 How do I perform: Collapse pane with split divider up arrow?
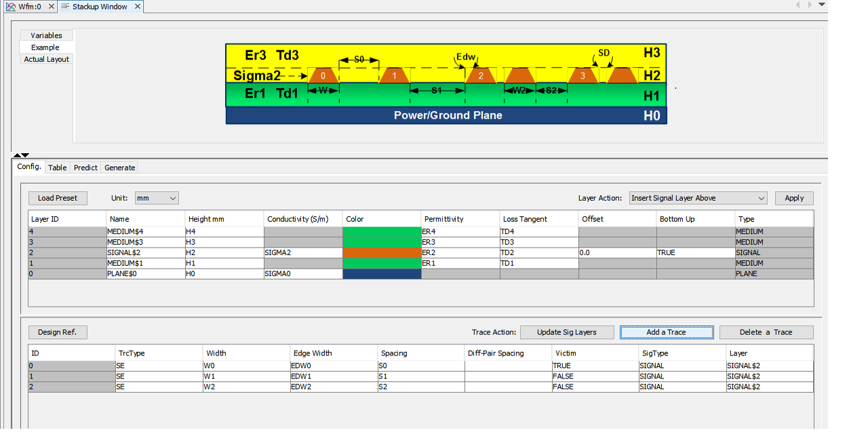18,155
